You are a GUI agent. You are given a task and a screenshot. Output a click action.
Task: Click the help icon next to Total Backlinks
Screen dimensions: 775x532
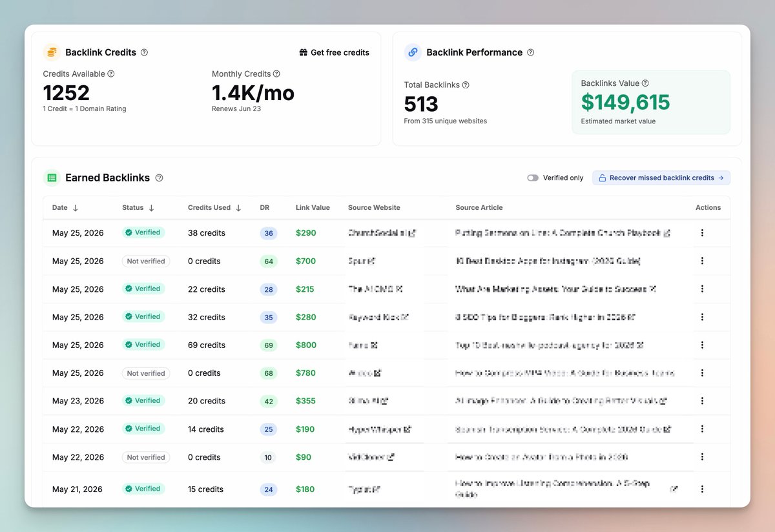tap(466, 85)
